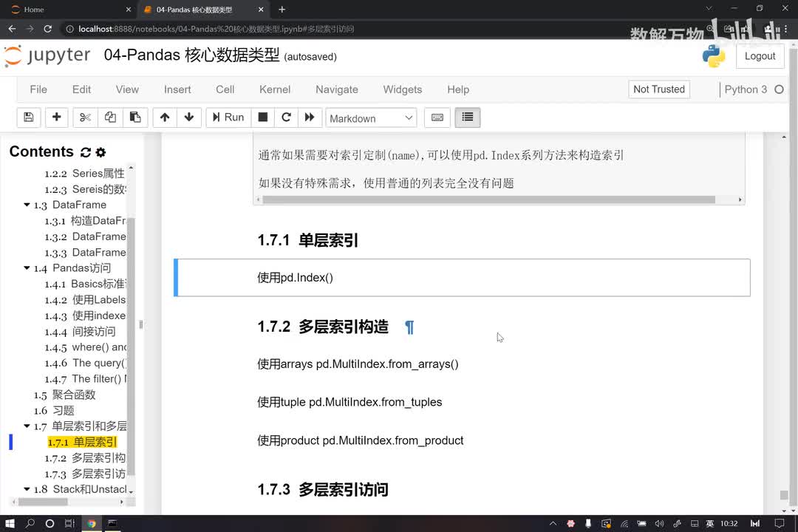Move selected cell up arrow
This screenshot has height=532, width=798.
coord(164,117)
